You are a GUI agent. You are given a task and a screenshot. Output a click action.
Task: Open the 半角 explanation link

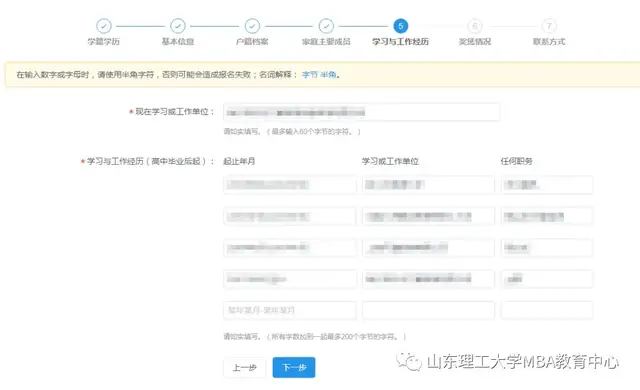coord(328,75)
